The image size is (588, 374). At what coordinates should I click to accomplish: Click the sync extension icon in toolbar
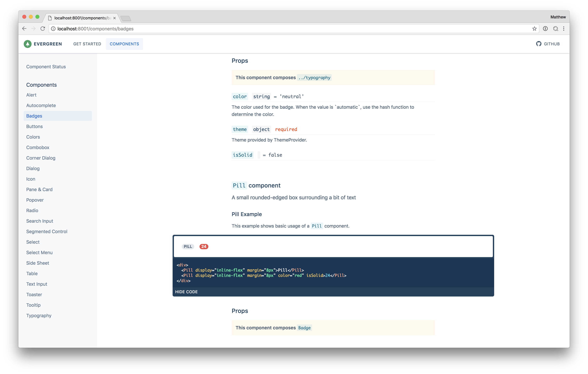[556, 29]
